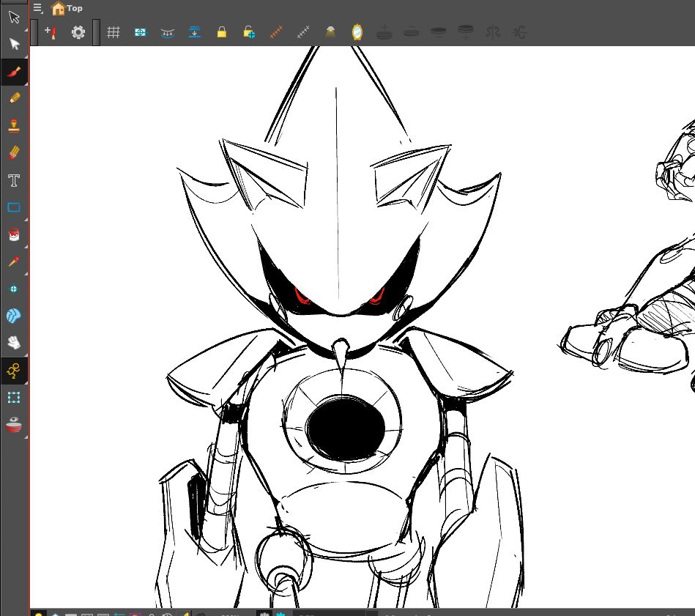Select the blue sphere morphing tool
This screenshot has height=616, width=695.
coord(14,316)
